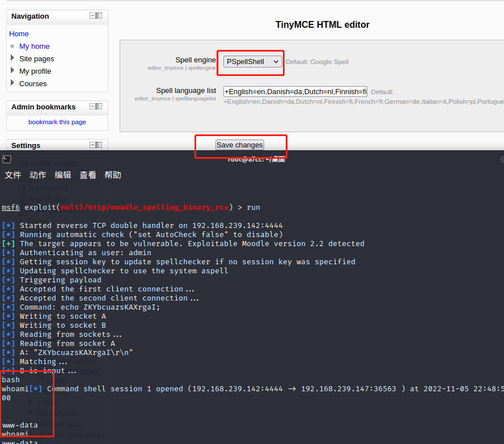Hide the Admin bookmarks block
This screenshot has width=504, height=444.
coord(92,107)
